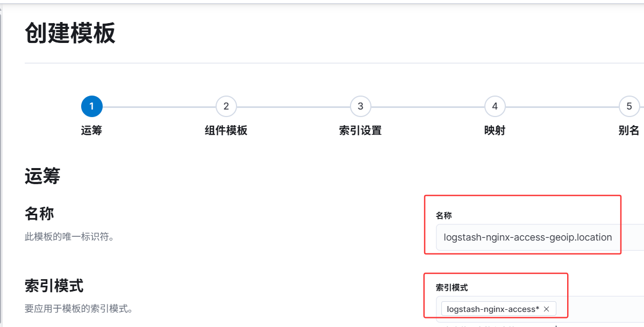
Task: Focus the 名称 input with logstash-nginx-access-geoip.location
Action: click(540, 237)
